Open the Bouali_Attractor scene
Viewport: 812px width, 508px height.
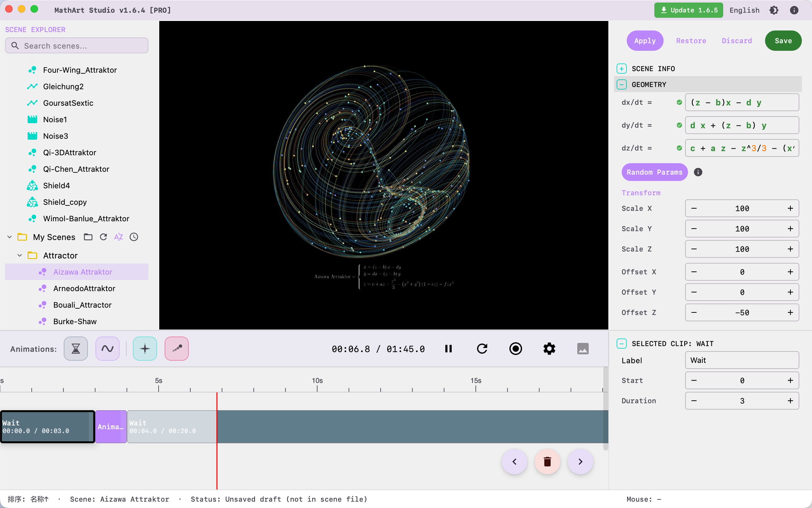point(82,305)
